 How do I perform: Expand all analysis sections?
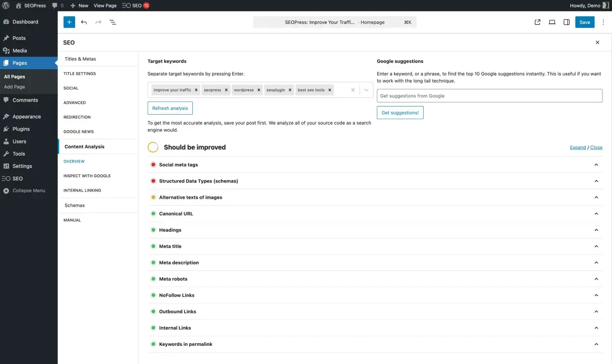click(578, 147)
